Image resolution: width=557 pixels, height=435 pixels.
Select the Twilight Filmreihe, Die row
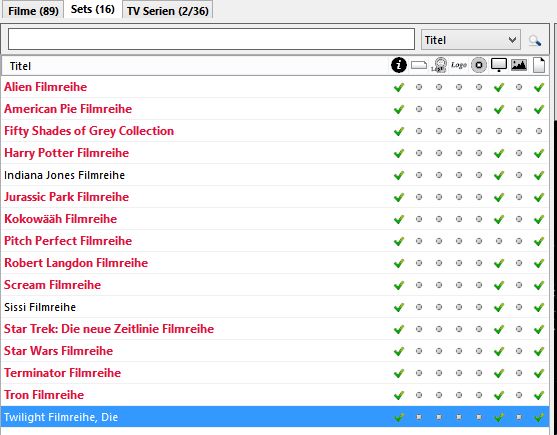275,417
